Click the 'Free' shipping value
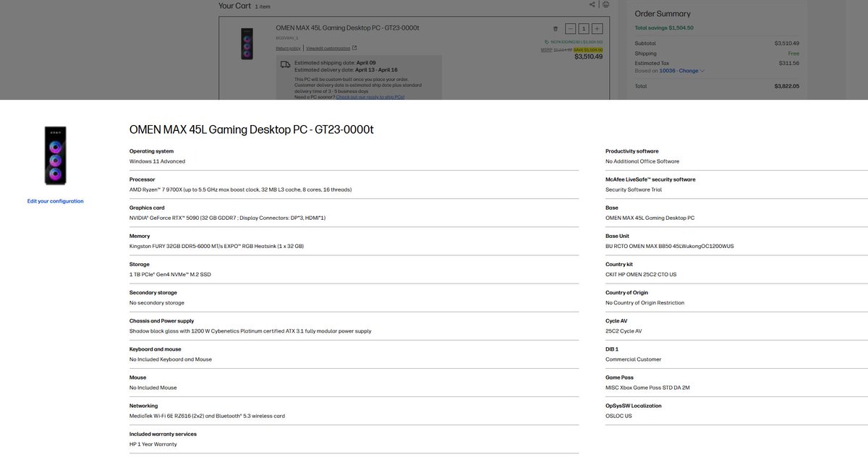 793,54
